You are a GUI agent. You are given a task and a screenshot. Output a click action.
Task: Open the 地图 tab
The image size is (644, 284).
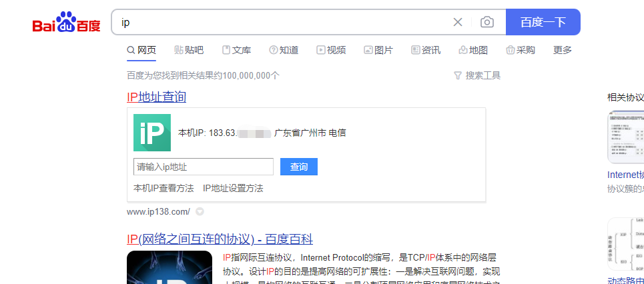(x=473, y=51)
